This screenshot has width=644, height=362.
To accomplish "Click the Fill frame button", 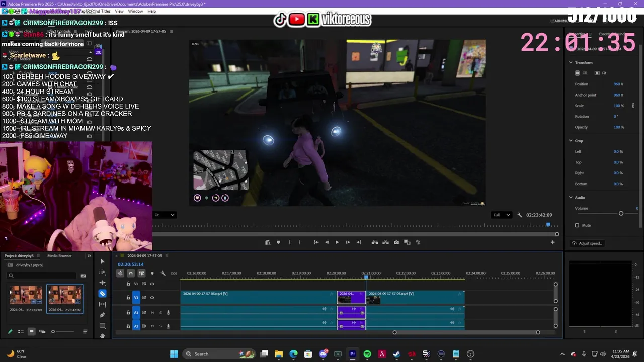I will (581, 73).
